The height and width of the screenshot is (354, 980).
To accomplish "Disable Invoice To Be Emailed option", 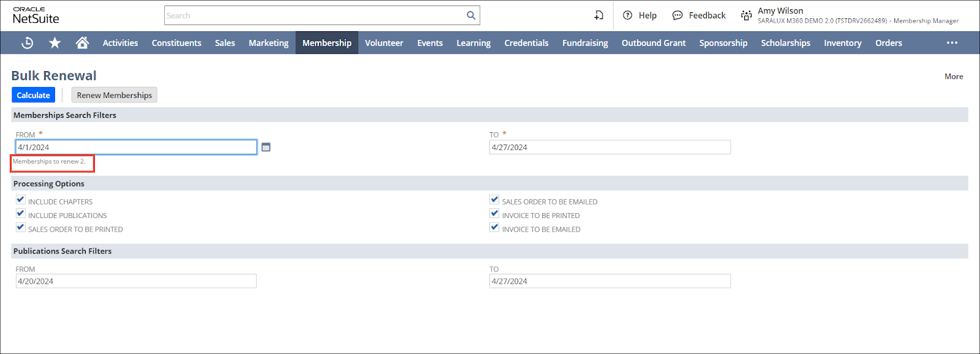I will pos(494,227).
